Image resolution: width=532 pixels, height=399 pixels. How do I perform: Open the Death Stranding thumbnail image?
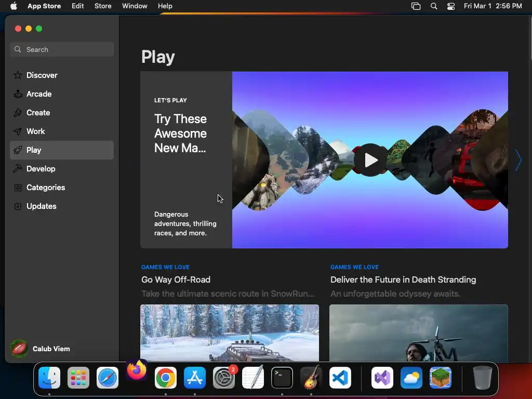(419, 333)
